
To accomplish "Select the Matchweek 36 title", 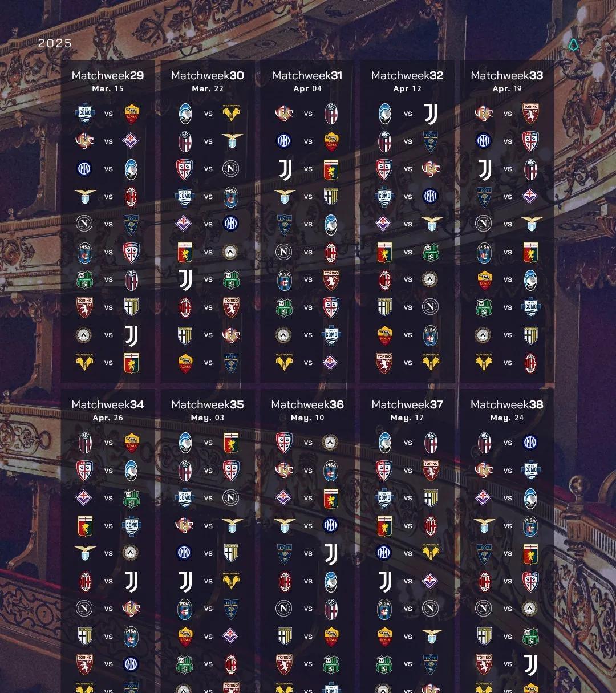I will (307, 404).
